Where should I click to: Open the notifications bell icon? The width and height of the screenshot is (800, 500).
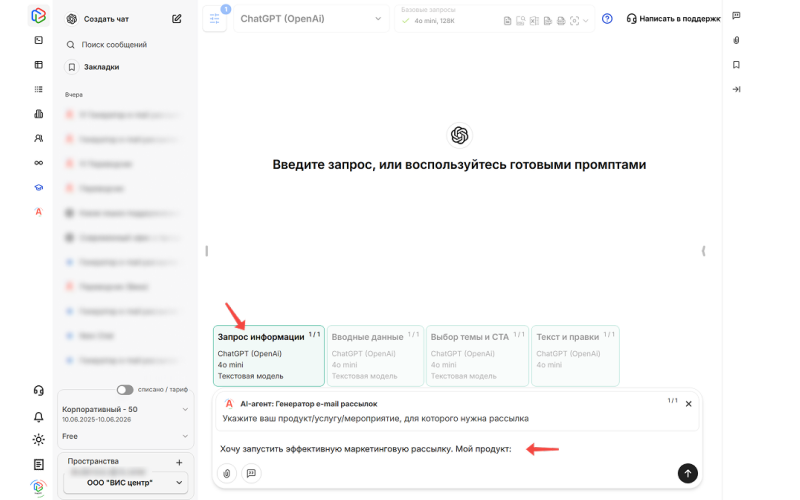pyautogui.click(x=38, y=416)
